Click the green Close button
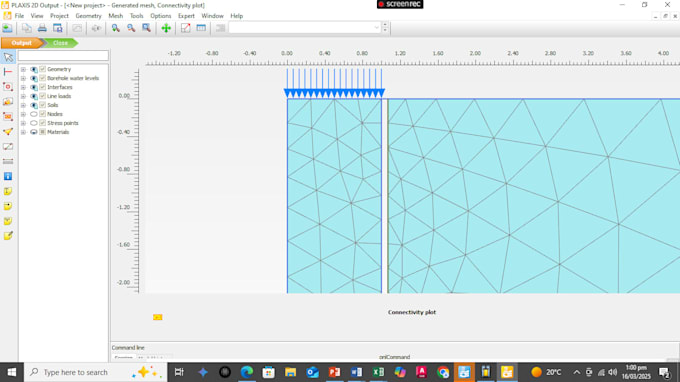Viewport: 680px width, 382px height. point(60,43)
